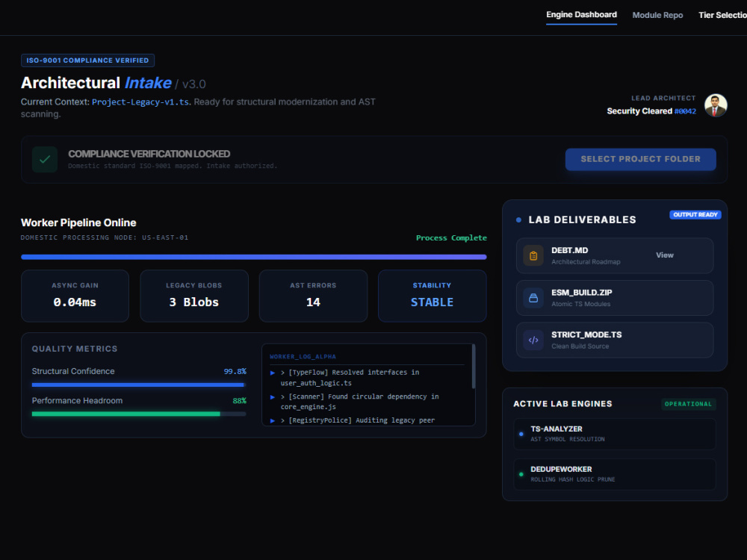This screenshot has width=747, height=560.
Task: Click the worker log scrollbar
Action: point(473,367)
